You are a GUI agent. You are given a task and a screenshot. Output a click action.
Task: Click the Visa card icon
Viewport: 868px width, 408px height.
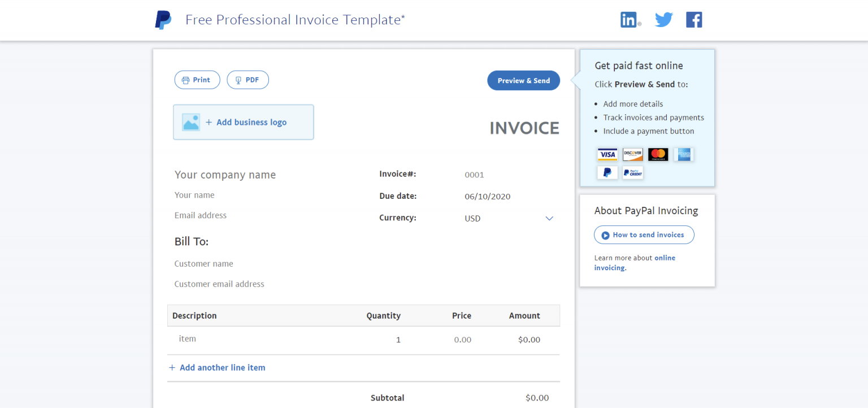click(x=607, y=154)
